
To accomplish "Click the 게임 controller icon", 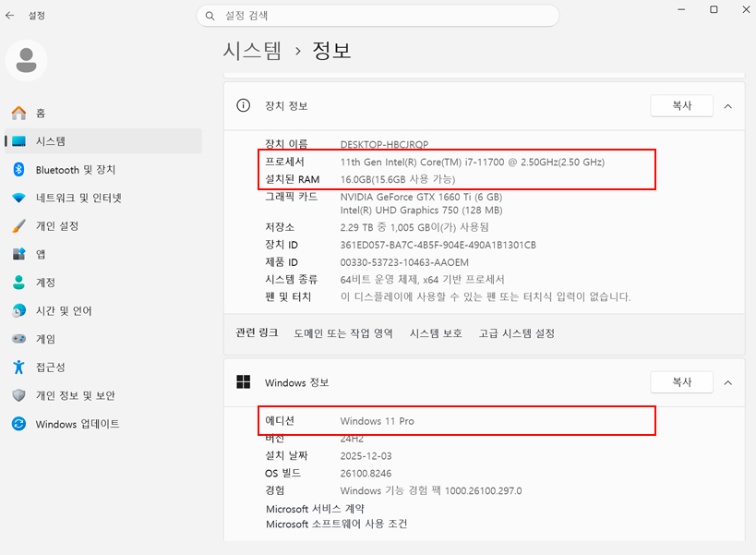I will pos(18,339).
